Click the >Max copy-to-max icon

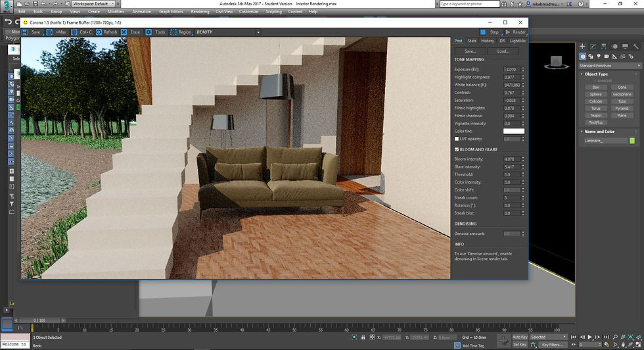click(49, 32)
